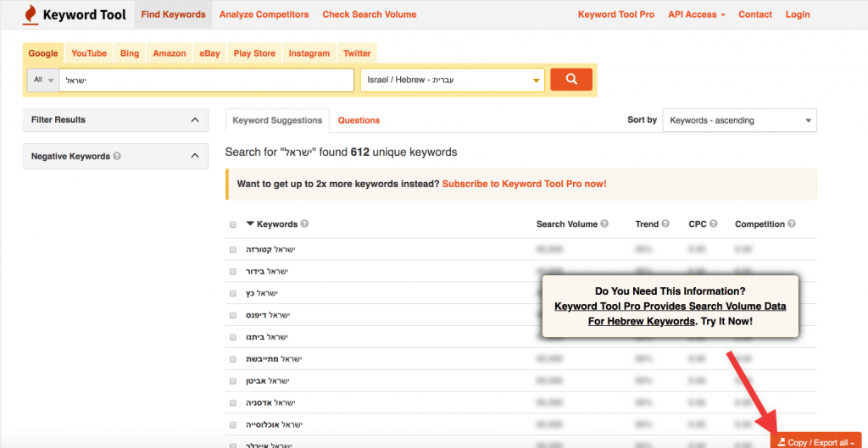Screen dimensions: 868x448
Task: Switch to the Amazon tab
Action: (170, 53)
